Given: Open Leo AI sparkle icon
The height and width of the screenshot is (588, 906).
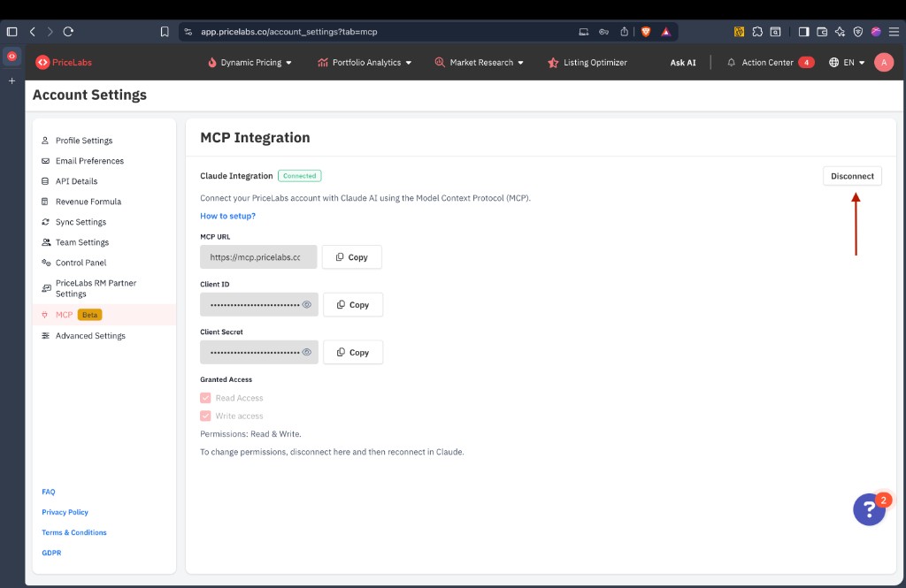Looking at the screenshot, I should click(841, 32).
